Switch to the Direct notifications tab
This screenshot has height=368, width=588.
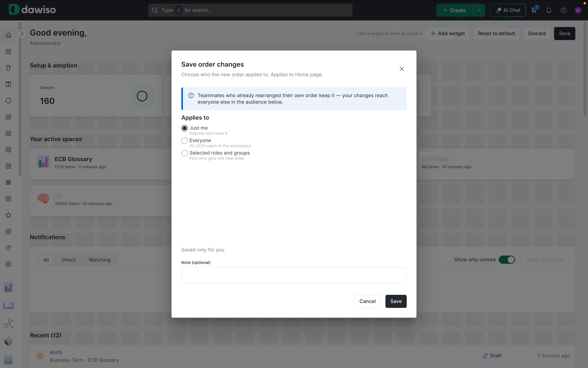pyautogui.click(x=69, y=260)
